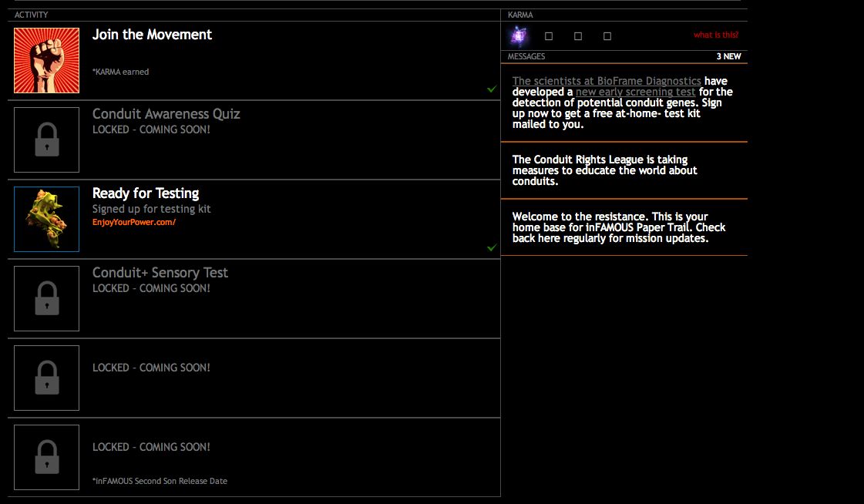The width and height of the screenshot is (864, 504).
Task: Click the MESSAGES section header
Action: (526, 56)
